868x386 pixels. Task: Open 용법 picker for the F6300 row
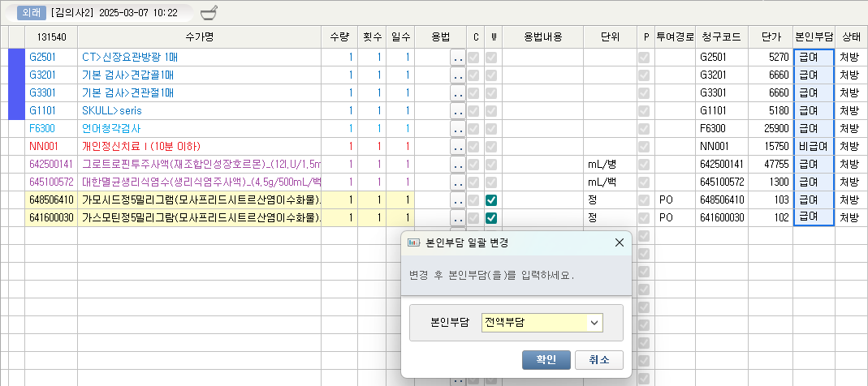point(458,129)
